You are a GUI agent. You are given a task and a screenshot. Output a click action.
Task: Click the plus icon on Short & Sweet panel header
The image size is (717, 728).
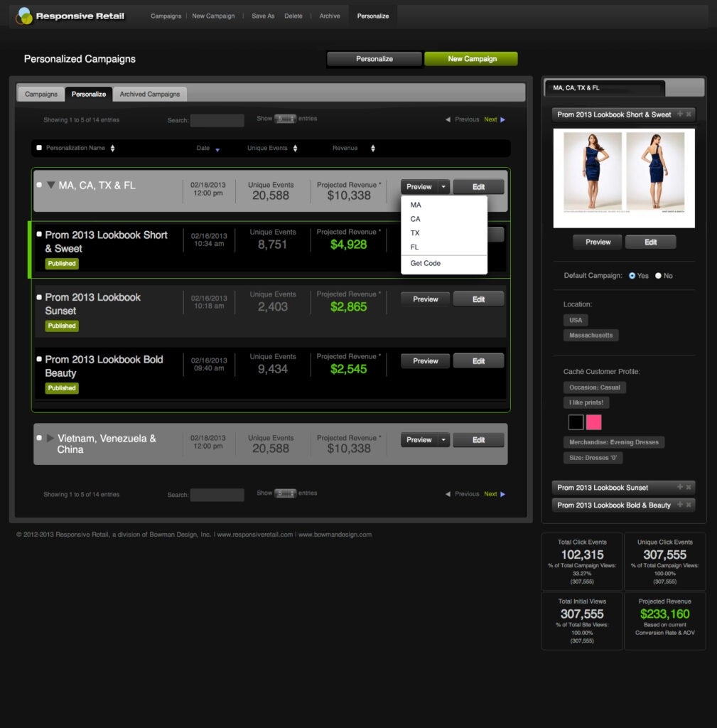(x=680, y=114)
